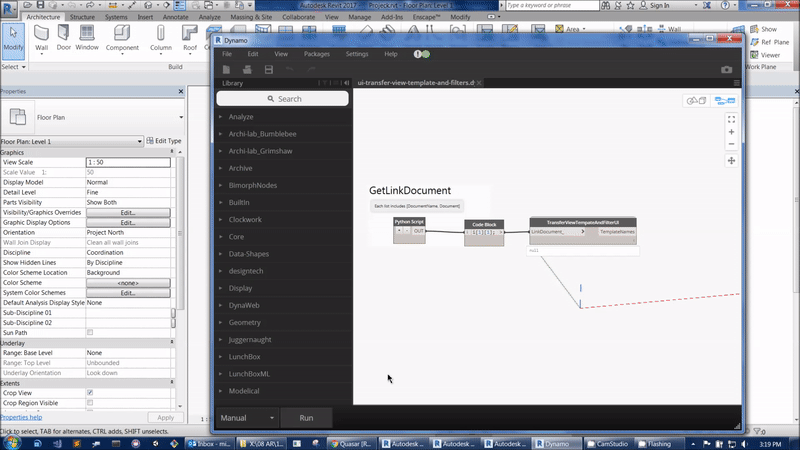
Task: Click Edit Type button
Action: pyautogui.click(x=164, y=141)
